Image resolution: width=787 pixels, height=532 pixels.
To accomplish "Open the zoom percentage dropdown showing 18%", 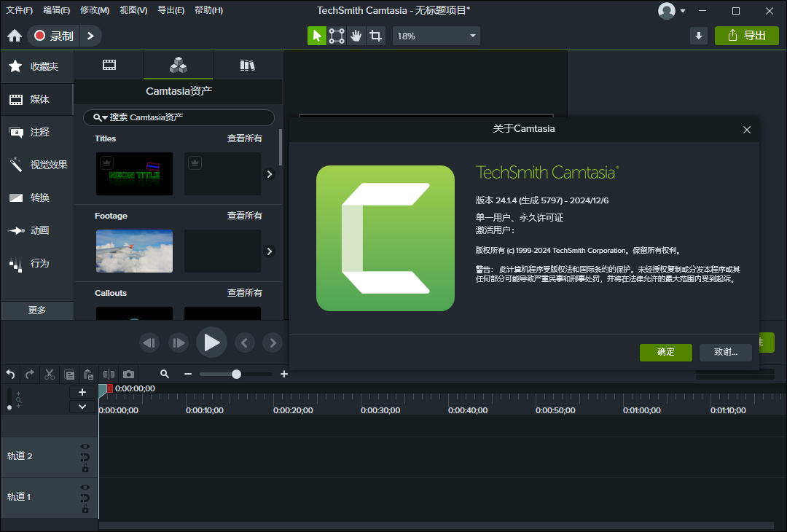I will coord(436,35).
